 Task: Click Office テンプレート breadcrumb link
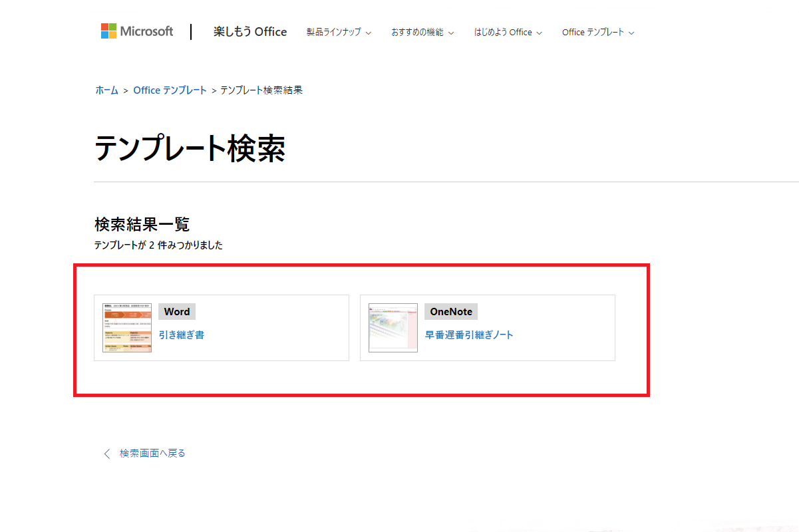(170, 90)
